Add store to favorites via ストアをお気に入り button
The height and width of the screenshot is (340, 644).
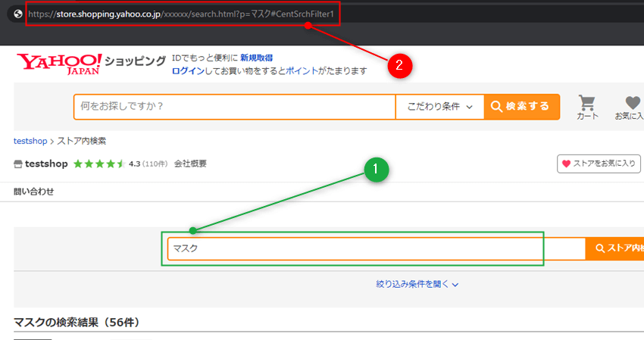599,164
